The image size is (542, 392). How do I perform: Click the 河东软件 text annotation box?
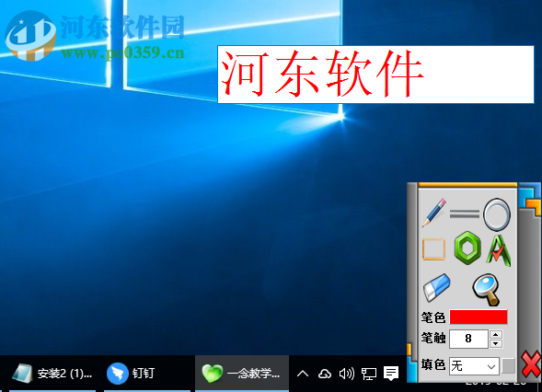coord(375,75)
